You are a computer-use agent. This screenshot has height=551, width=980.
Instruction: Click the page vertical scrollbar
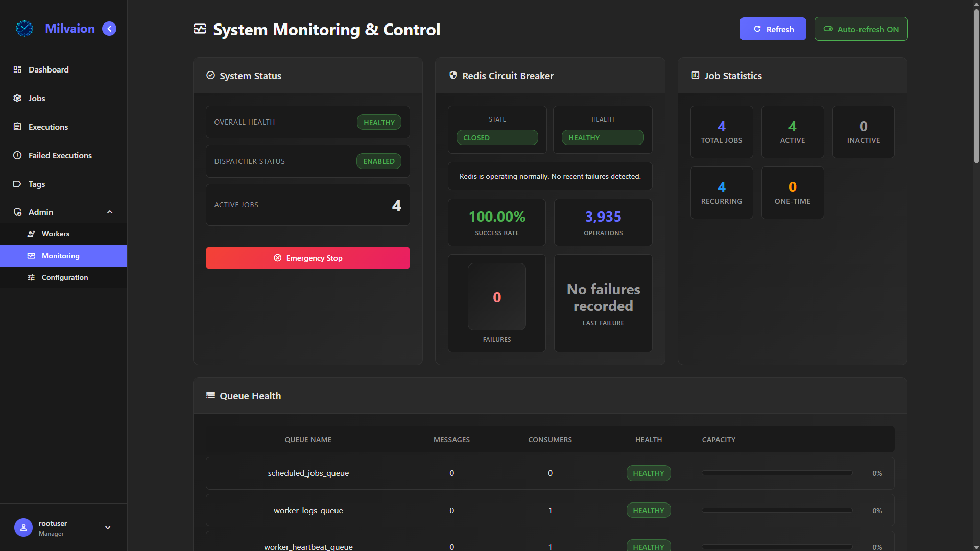click(x=976, y=87)
